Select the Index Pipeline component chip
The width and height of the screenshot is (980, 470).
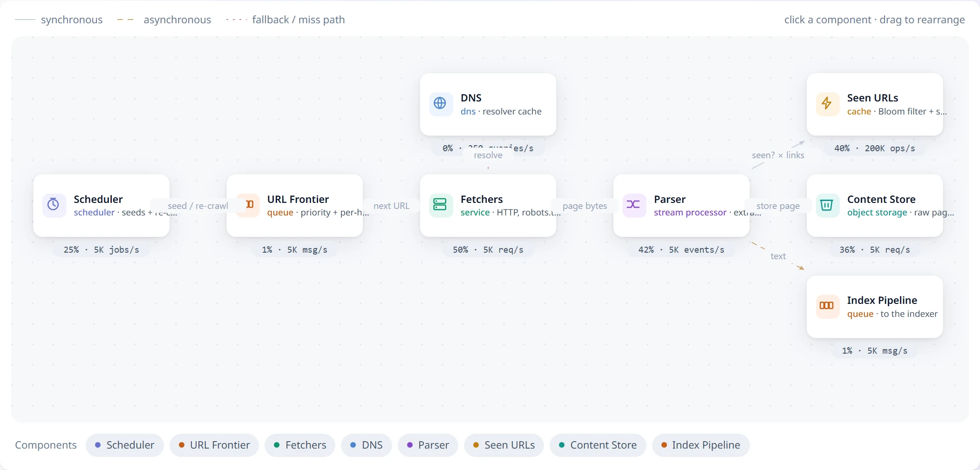point(701,445)
